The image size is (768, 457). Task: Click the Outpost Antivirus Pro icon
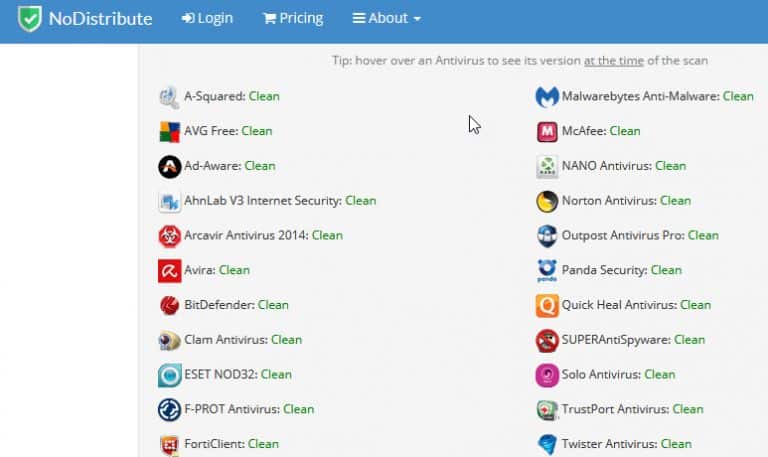point(547,236)
